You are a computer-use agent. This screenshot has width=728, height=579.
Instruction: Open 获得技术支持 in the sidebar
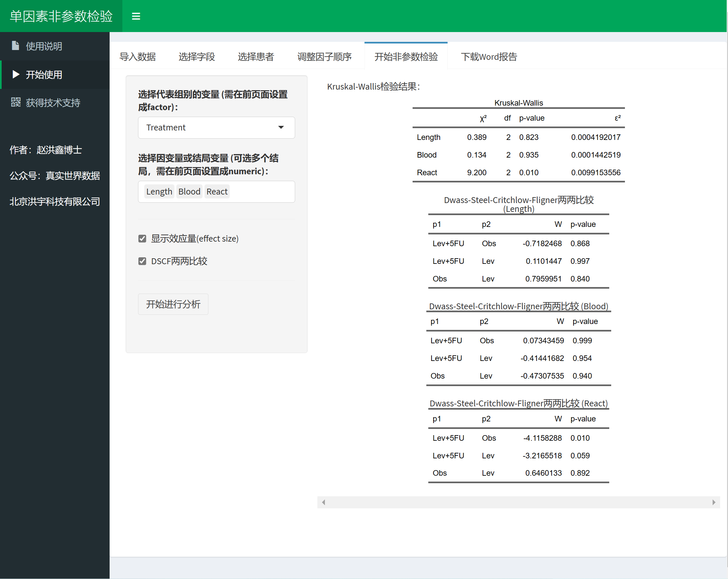[53, 103]
